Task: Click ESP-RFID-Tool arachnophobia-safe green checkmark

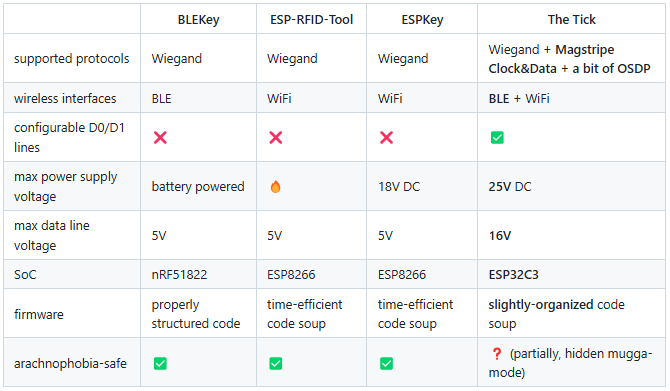Action: [x=276, y=364]
